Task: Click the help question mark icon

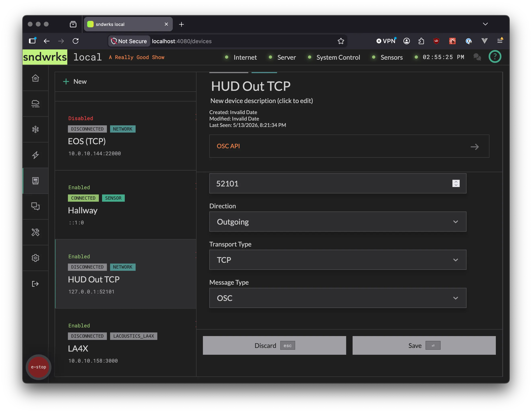Action: (x=495, y=57)
